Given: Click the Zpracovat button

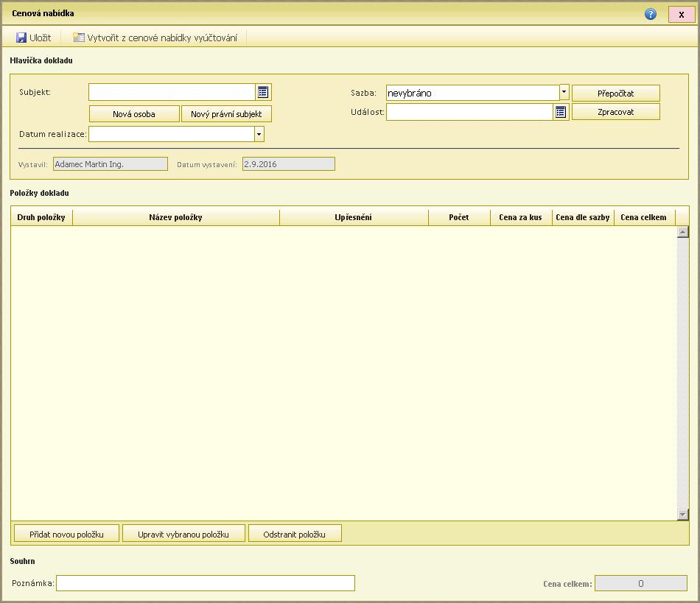Looking at the screenshot, I should pos(615,112).
